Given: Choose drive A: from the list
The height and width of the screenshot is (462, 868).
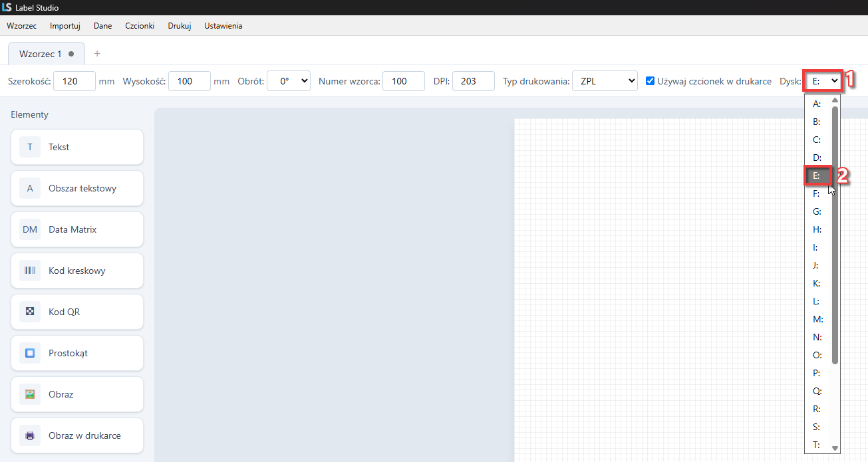Looking at the screenshot, I should (x=817, y=104).
